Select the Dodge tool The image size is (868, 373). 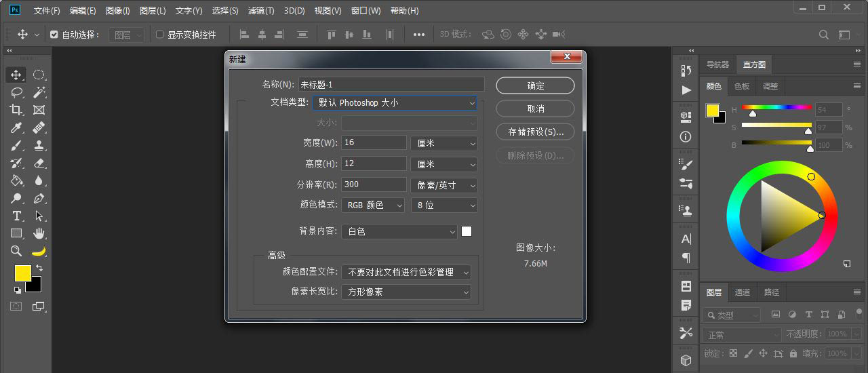pyautogui.click(x=16, y=198)
